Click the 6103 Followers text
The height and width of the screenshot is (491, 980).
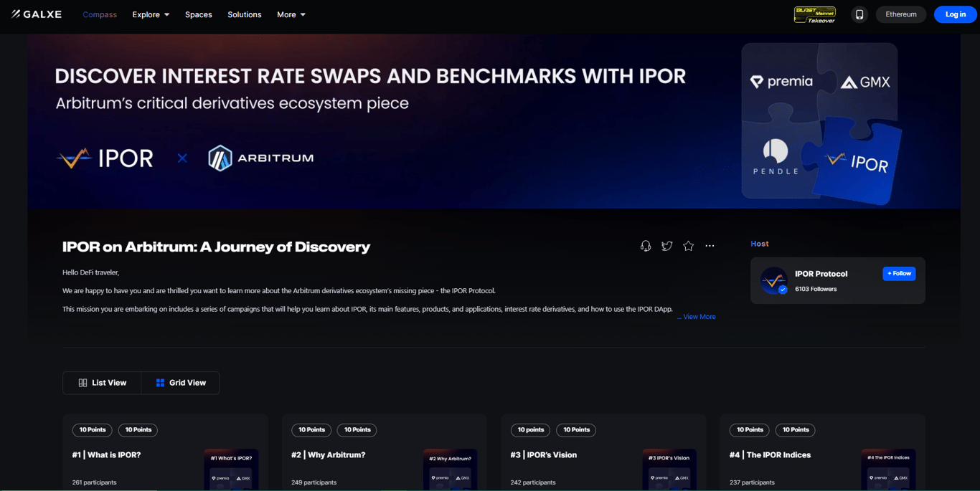coord(816,289)
